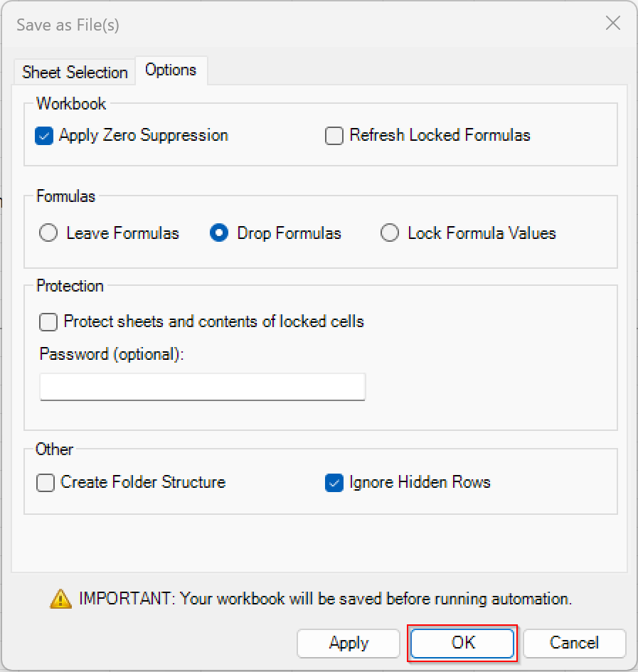Image resolution: width=638 pixels, height=672 pixels.
Task: Select the Leave Formulas radio option
Action: [x=48, y=233]
